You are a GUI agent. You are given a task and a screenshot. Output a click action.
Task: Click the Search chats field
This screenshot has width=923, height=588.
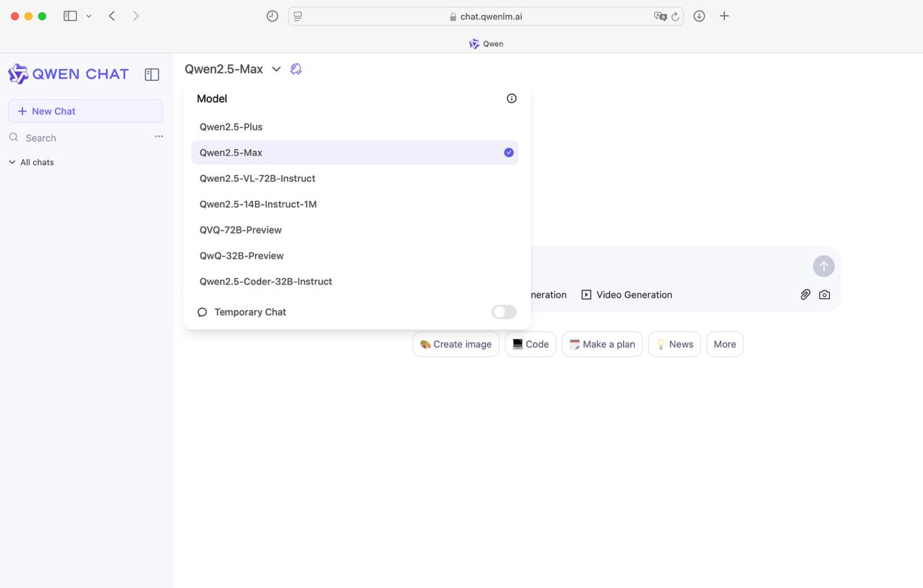(79, 138)
